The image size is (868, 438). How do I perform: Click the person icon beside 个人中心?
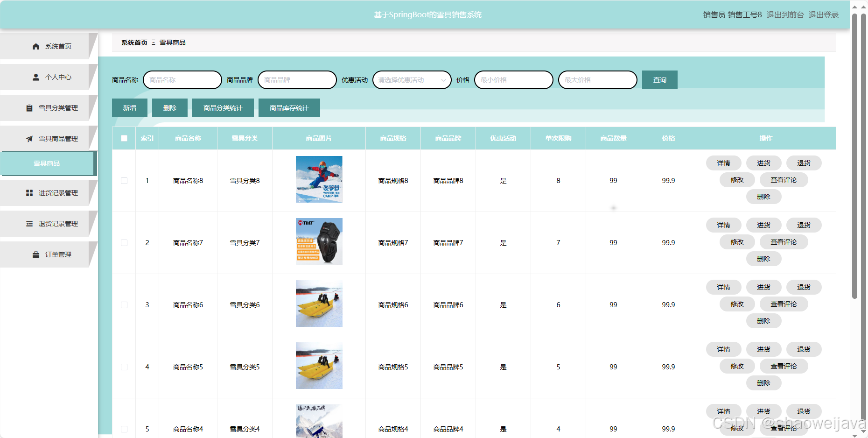click(x=36, y=77)
